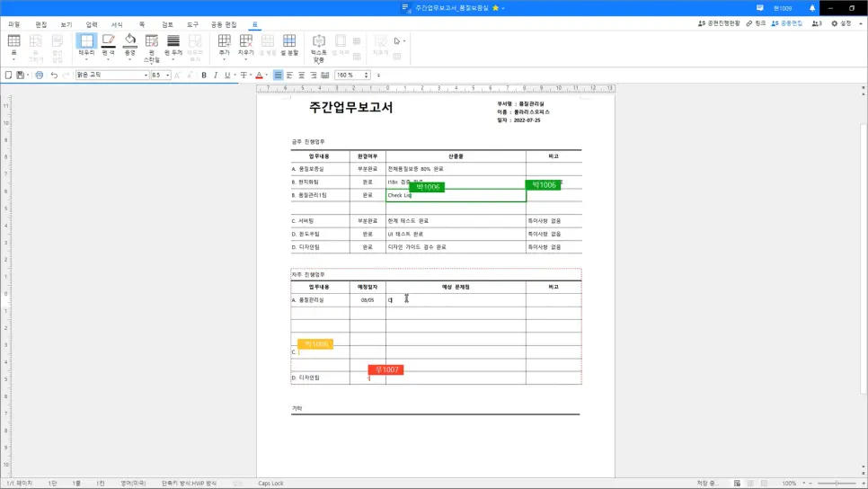Click the 08/05 date cell
Image resolution: width=868 pixels, height=489 pixels.
(x=368, y=300)
